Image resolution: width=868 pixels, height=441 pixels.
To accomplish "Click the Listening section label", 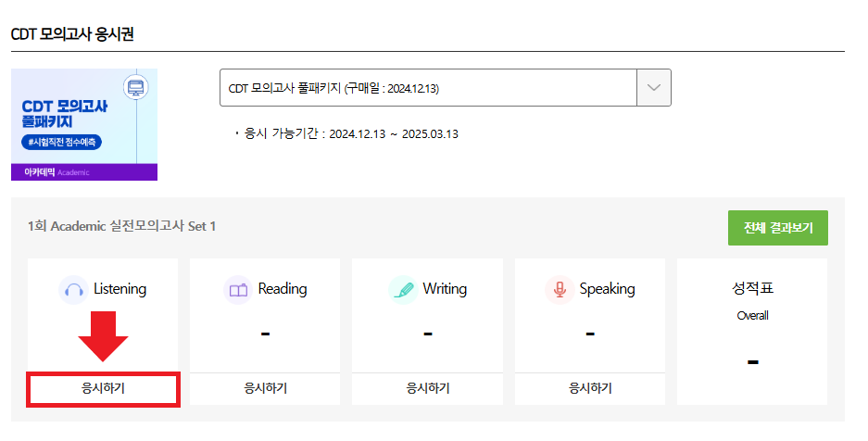I will click(120, 289).
